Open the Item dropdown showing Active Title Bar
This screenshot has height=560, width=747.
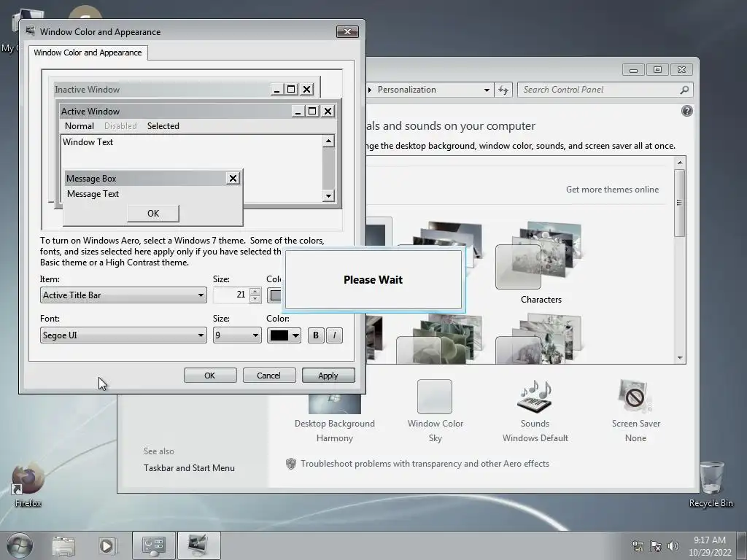[x=123, y=295]
